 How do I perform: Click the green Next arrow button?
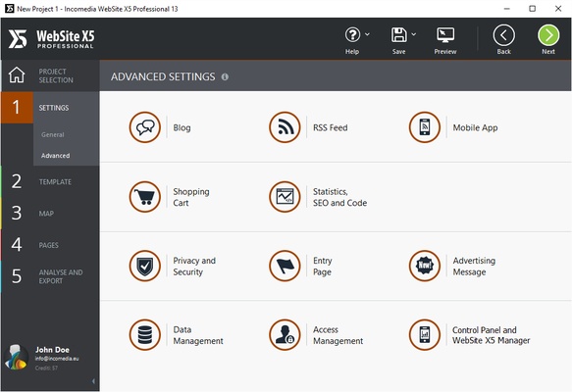548,35
